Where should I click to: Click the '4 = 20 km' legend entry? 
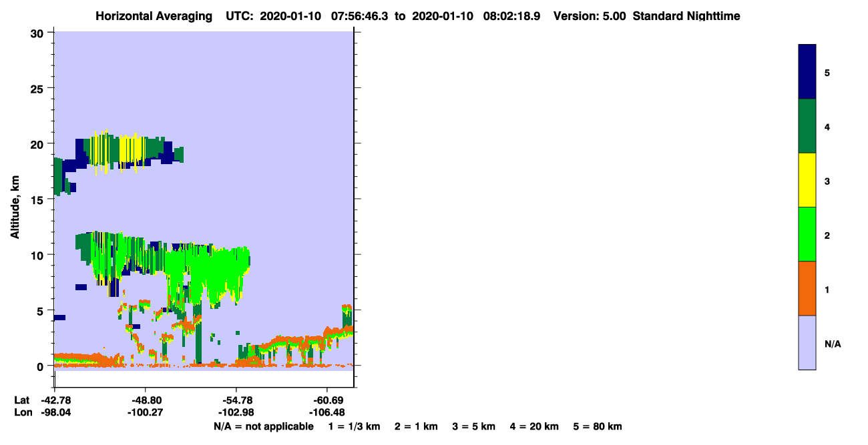tap(535, 426)
